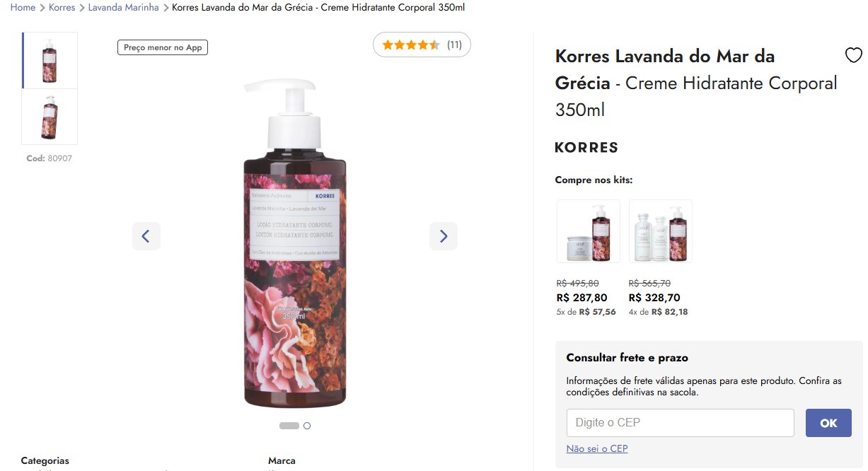Select kit priced R$ 287,80

tap(582, 298)
